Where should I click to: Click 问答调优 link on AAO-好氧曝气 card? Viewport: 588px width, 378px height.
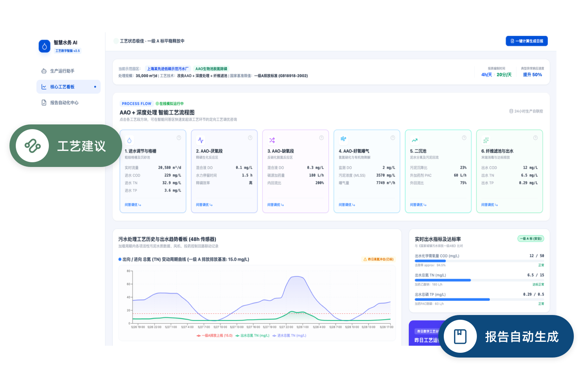point(347,205)
